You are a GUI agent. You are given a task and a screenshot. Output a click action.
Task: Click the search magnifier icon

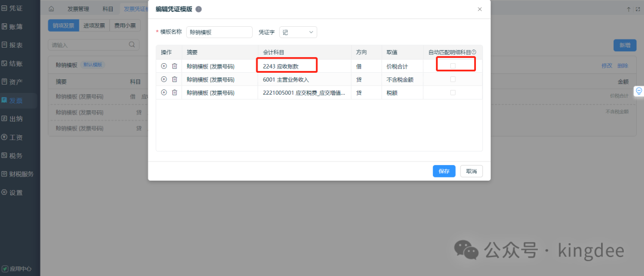(132, 45)
